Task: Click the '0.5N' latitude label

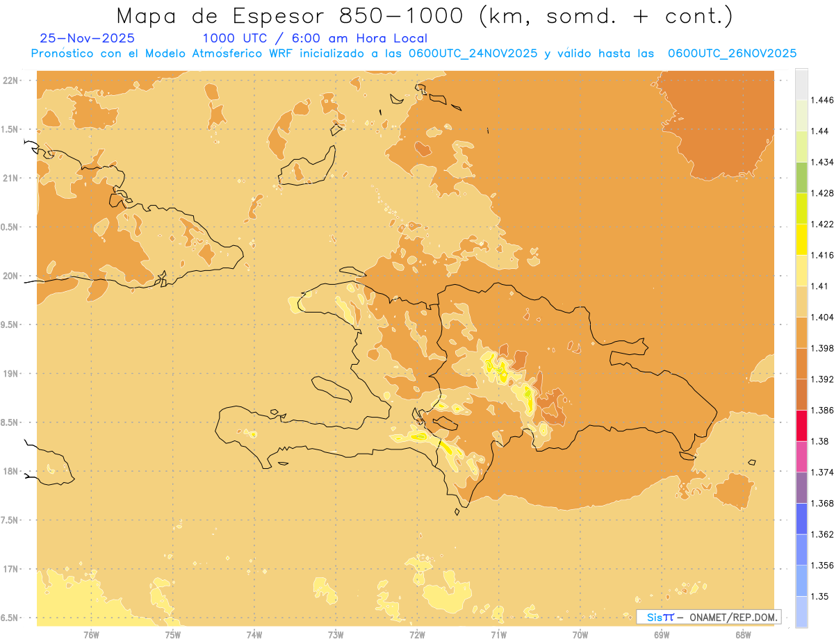Action: coord(10,227)
